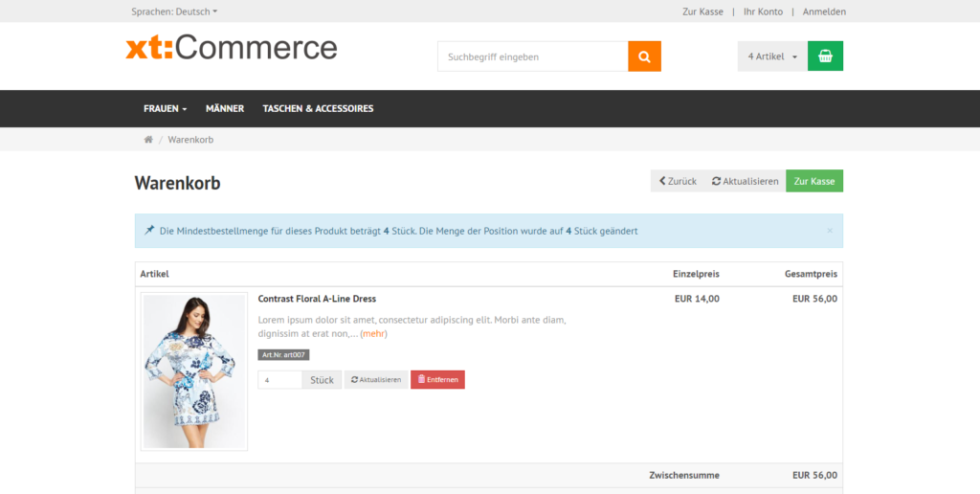980x494 pixels.
Task: Click the xt:Commerce logo
Action: click(232, 48)
